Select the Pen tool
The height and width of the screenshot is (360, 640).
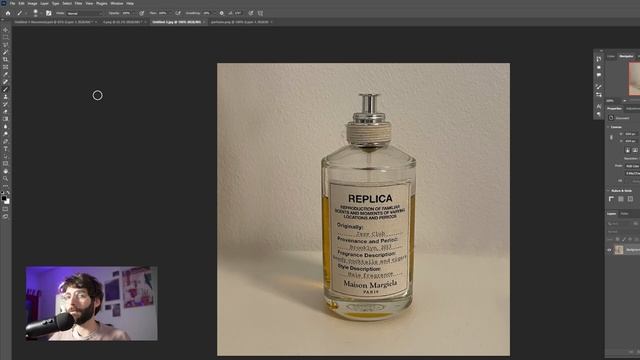[x=5, y=141]
